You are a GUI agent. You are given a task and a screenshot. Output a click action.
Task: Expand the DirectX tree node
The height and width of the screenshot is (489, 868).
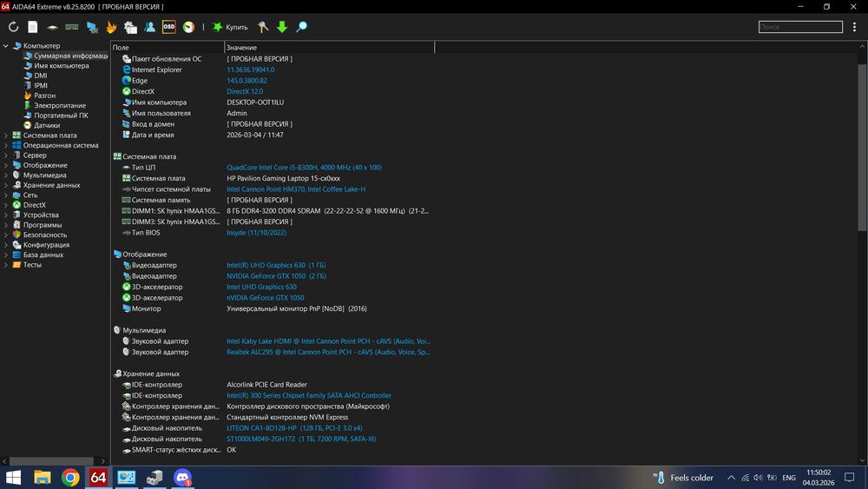point(5,205)
